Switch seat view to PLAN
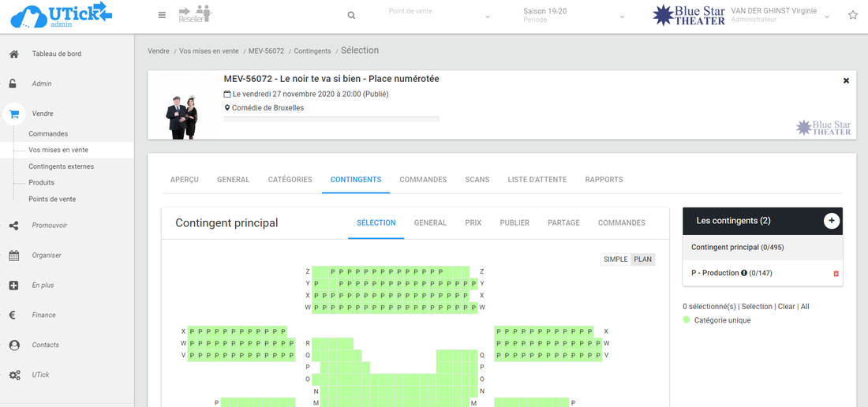The image size is (868, 407). pyautogui.click(x=643, y=260)
